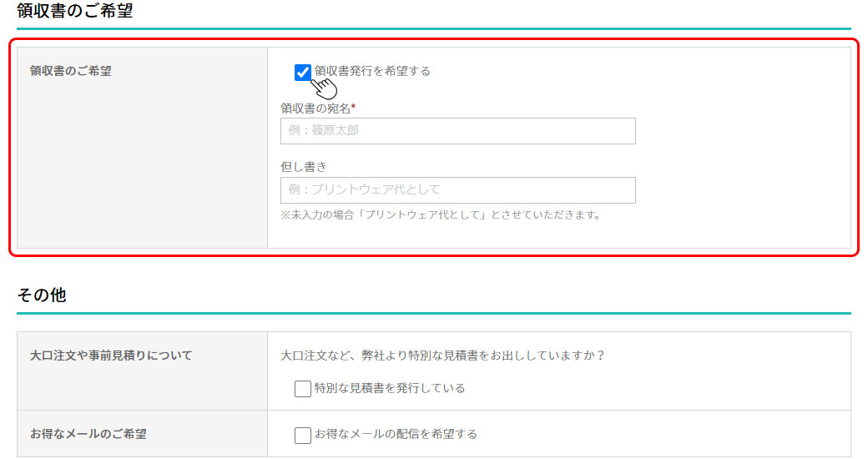The image size is (868, 459).
Task: Click the 領収書の宛名 field label
Action: click(x=315, y=108)
